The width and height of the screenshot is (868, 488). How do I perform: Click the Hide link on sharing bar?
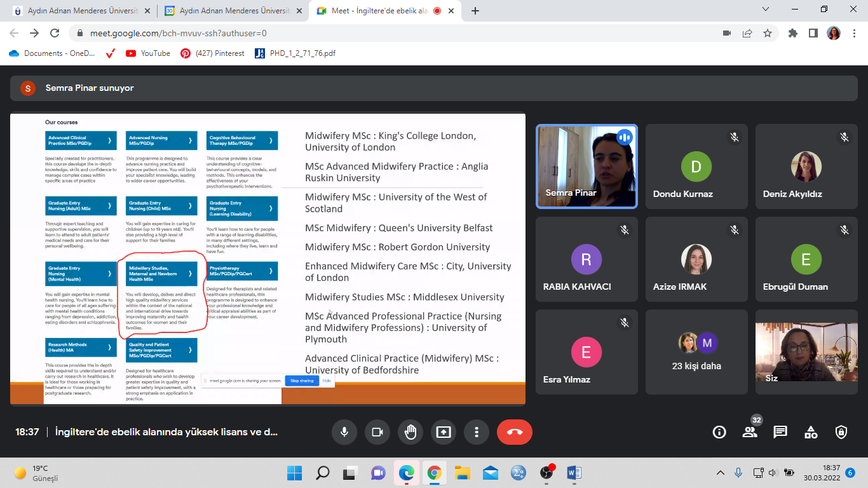pyautogui.click(x=327, y=381)
